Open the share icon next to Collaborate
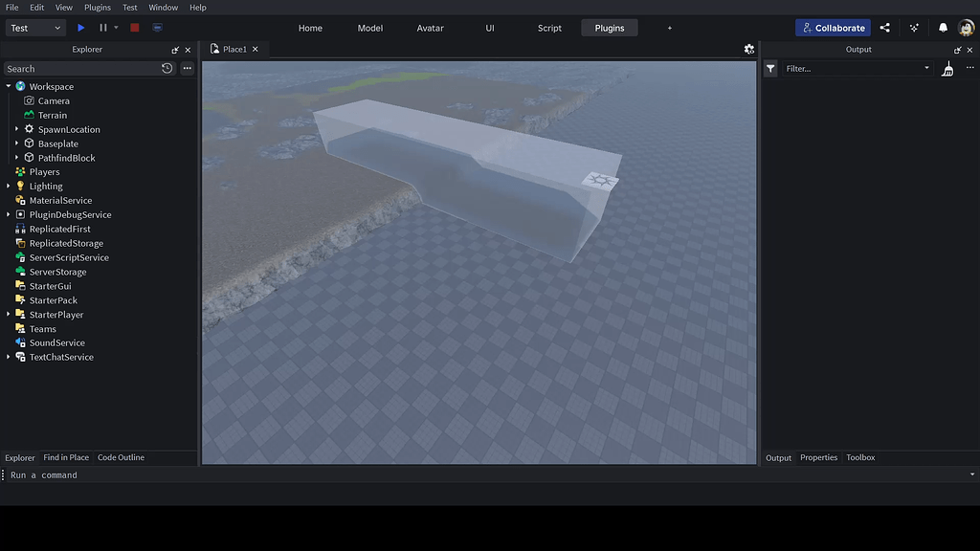 885,28
